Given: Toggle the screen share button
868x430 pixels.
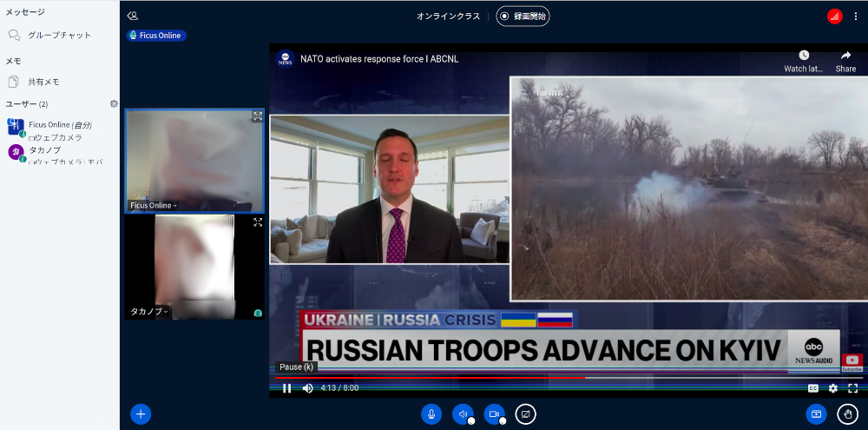Looking at the screenshot, I should pos(526,414).
